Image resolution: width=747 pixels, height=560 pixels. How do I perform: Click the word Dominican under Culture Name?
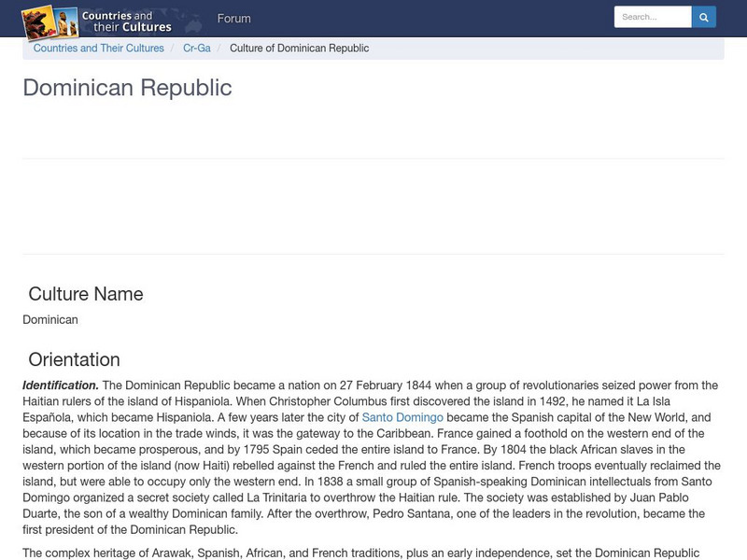[x=50, y=319]
